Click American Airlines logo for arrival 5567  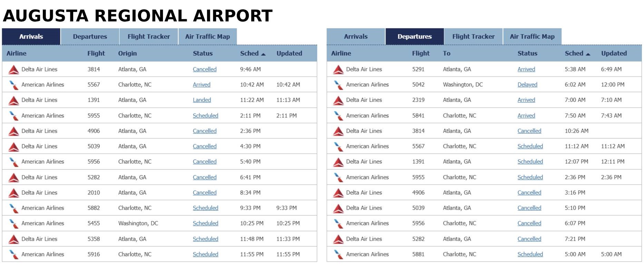pyautogui.click(x=13, y=85)
